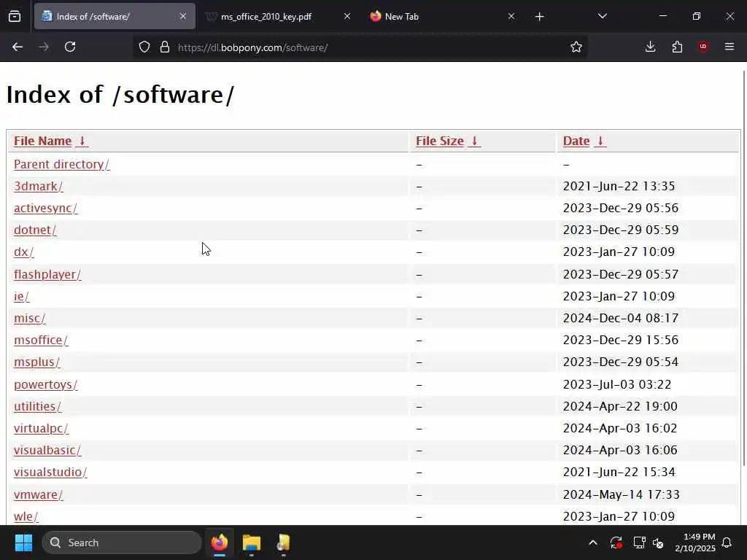Open the virtualpc/ folder
This screenshot has width=747, height=560.
[41, 429]
